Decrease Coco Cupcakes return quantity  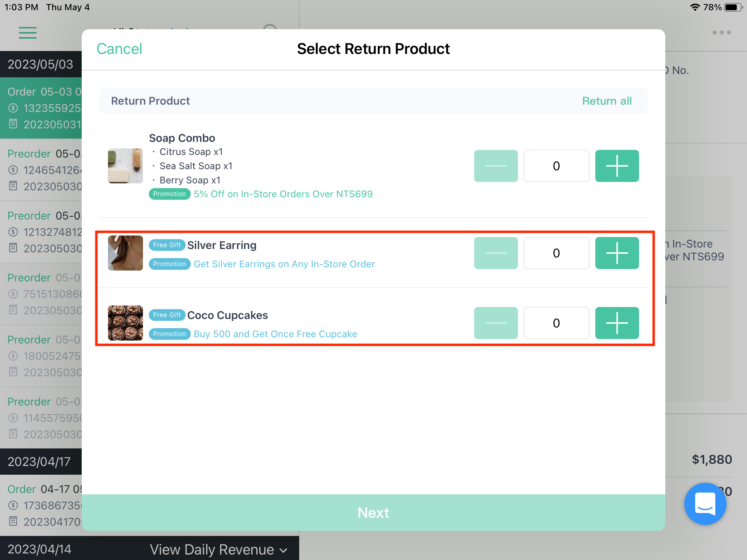pos(496,323)
